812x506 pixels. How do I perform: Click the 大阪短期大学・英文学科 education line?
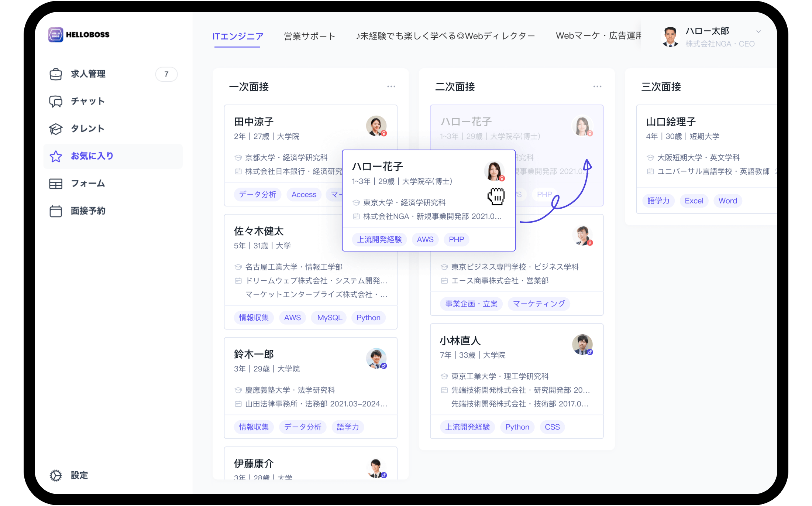pos(698,158)
